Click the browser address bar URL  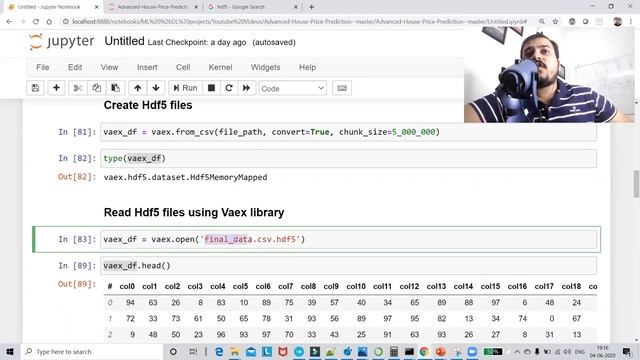coord(299,22)
